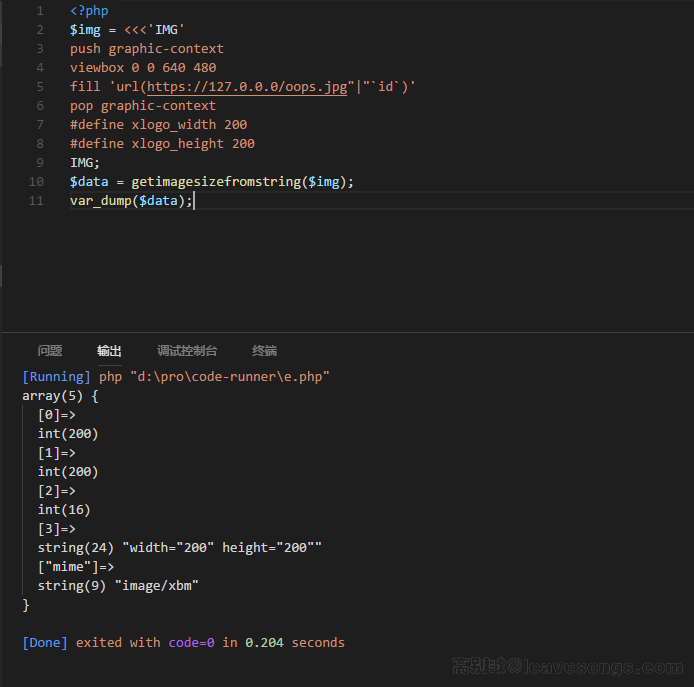Click line number 5 in the gutter
694x687 pixels.
(39, 87)
